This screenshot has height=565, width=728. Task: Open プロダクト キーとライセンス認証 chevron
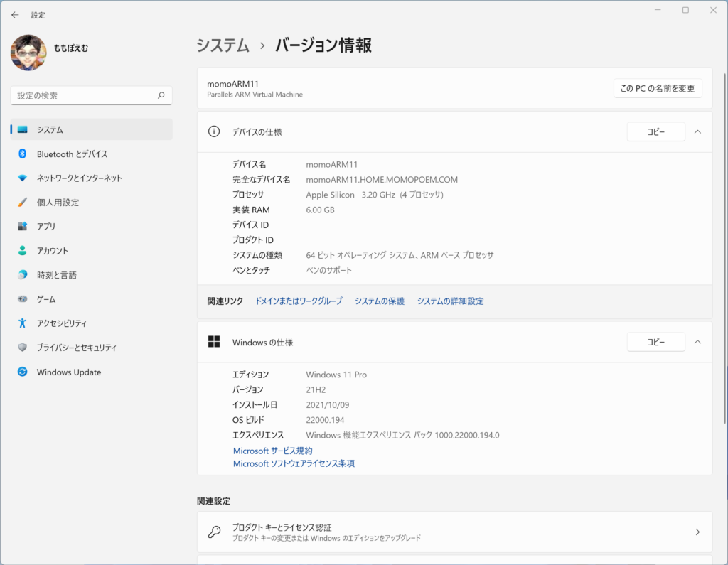(697, 532)
